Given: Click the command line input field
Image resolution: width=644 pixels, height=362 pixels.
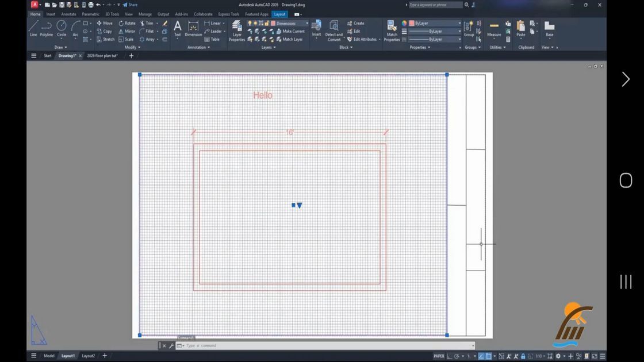Looking at the screenshot, I should pos(328,345).
